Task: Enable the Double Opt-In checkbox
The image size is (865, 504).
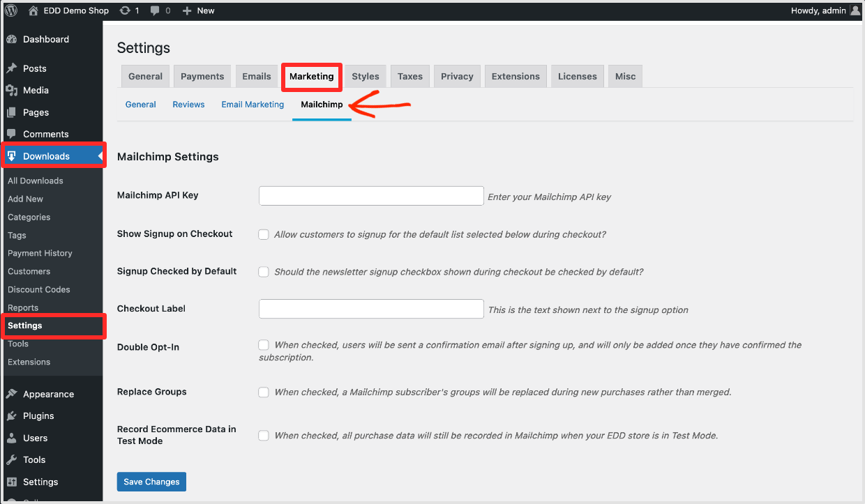Action: tap(264, 344)
